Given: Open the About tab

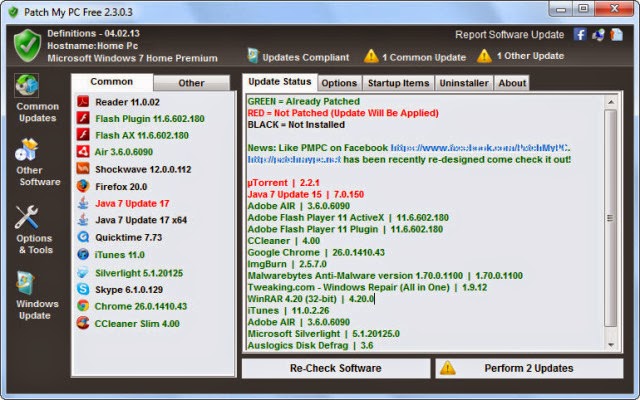Looking at the screenshot, I should point(512,83).
